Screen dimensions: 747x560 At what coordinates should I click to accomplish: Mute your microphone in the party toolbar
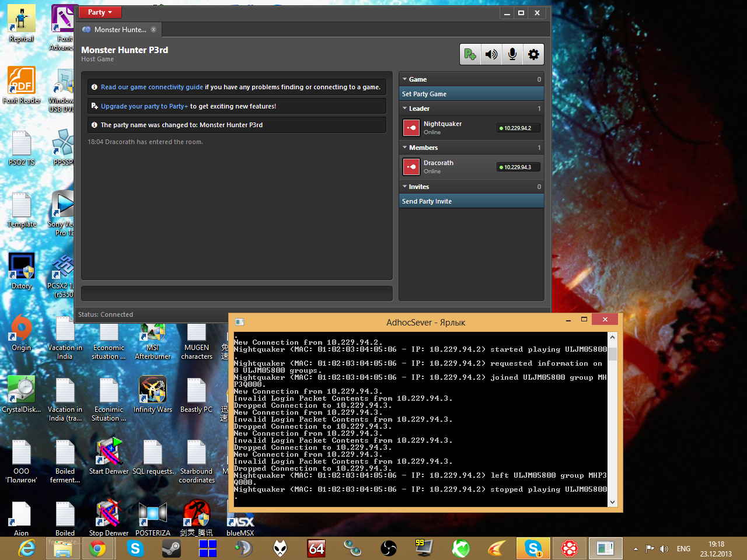512,54
